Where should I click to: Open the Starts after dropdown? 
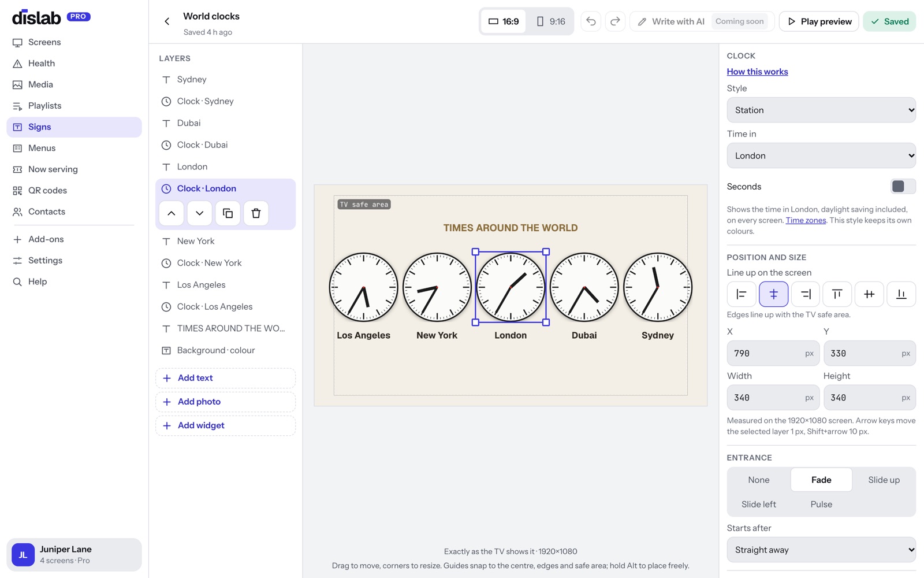(821, 550)
